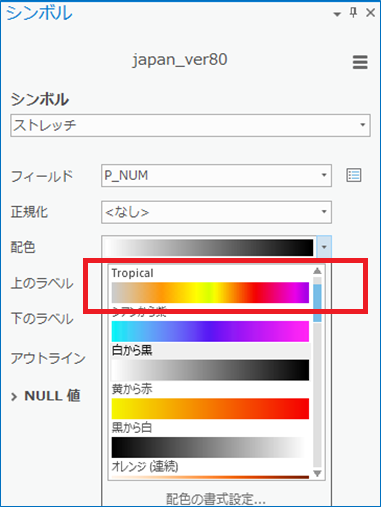Click the color list scrollbar thumb
Image resolution: width=381 pixels, height=507 pixels.
[x=318, y=303]
